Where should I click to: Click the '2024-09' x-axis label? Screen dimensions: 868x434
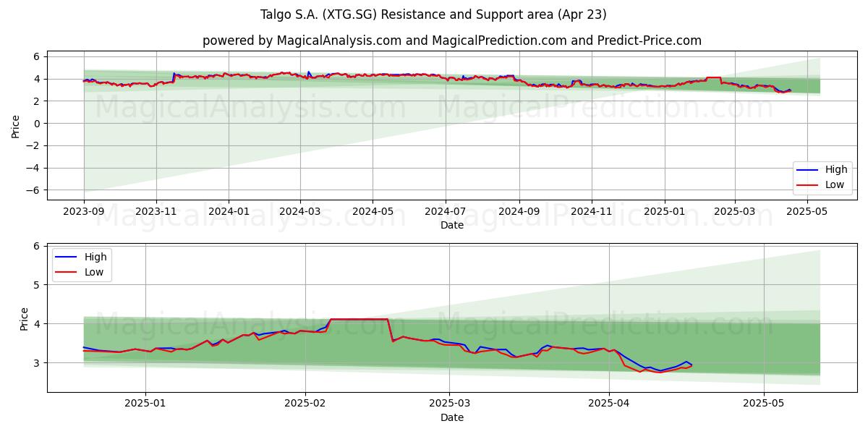519,212
